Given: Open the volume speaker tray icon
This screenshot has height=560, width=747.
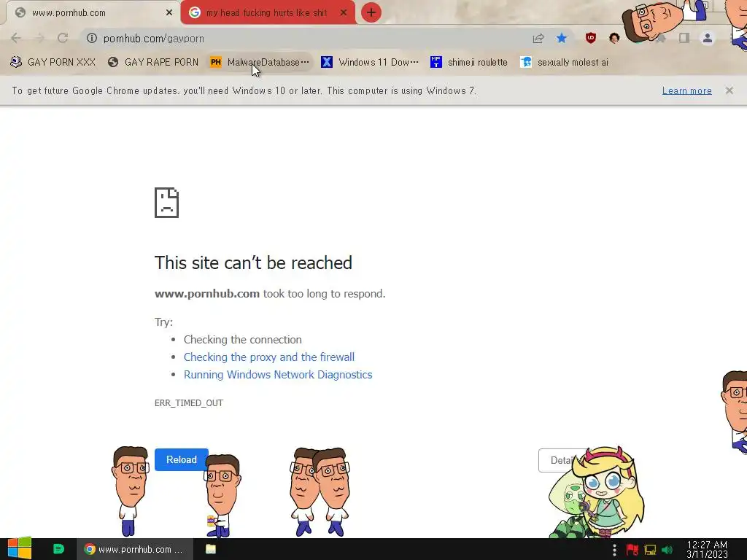Looking at the screenshot, I should pos(667,550).
